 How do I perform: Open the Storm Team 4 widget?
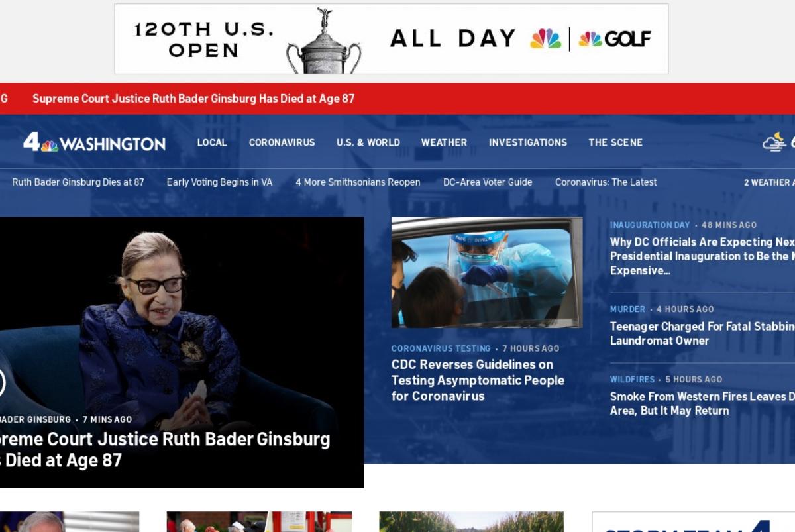click(x=693, y=522)
